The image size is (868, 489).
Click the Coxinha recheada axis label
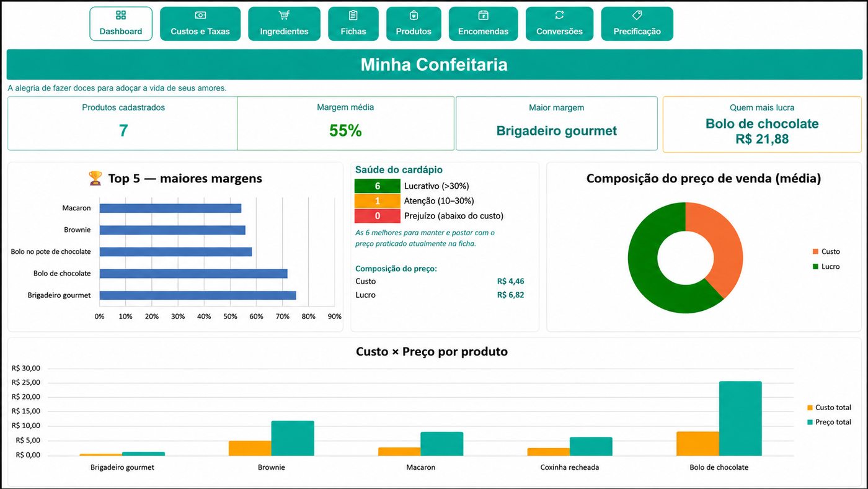coord(570,467)
